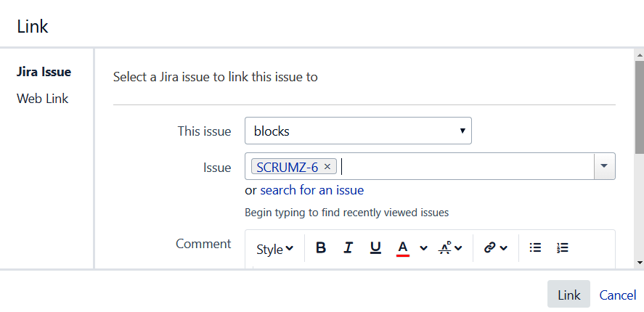Viewport: 644px width, 312px height.
Task: Open more text formatting options
Action: tap(450, 247)
